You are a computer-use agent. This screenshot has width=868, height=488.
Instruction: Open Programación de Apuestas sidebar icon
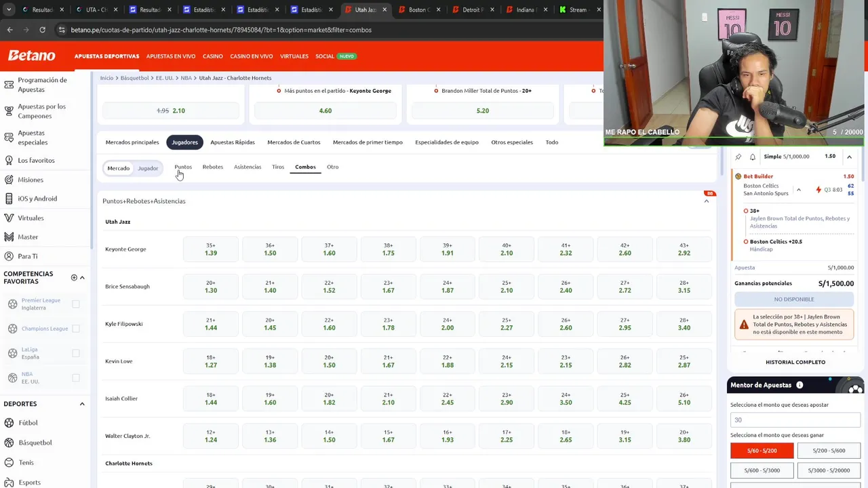[9, 85]
